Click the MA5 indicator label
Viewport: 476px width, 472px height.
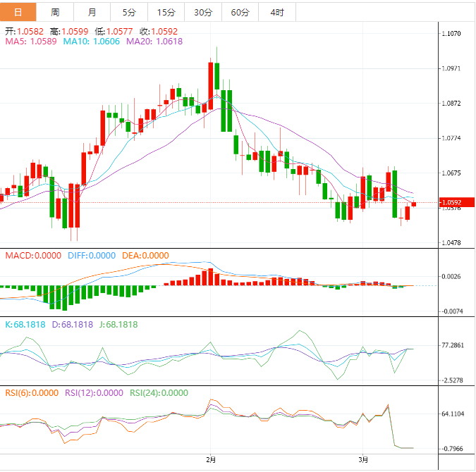pos(30,42)
